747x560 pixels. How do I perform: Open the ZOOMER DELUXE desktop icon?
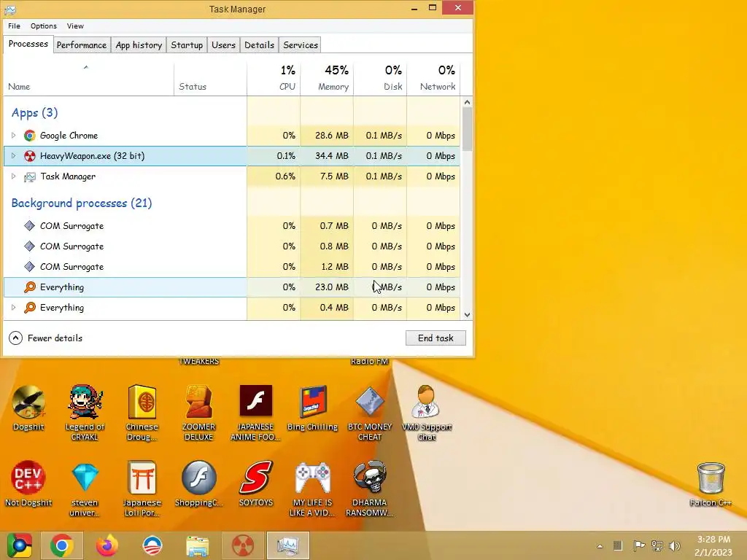[x=198, y=413]
